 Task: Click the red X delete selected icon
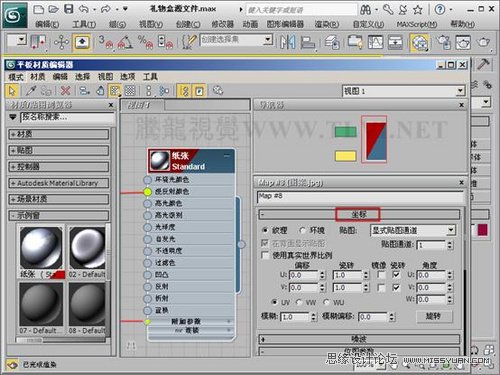tap(66, 91)
